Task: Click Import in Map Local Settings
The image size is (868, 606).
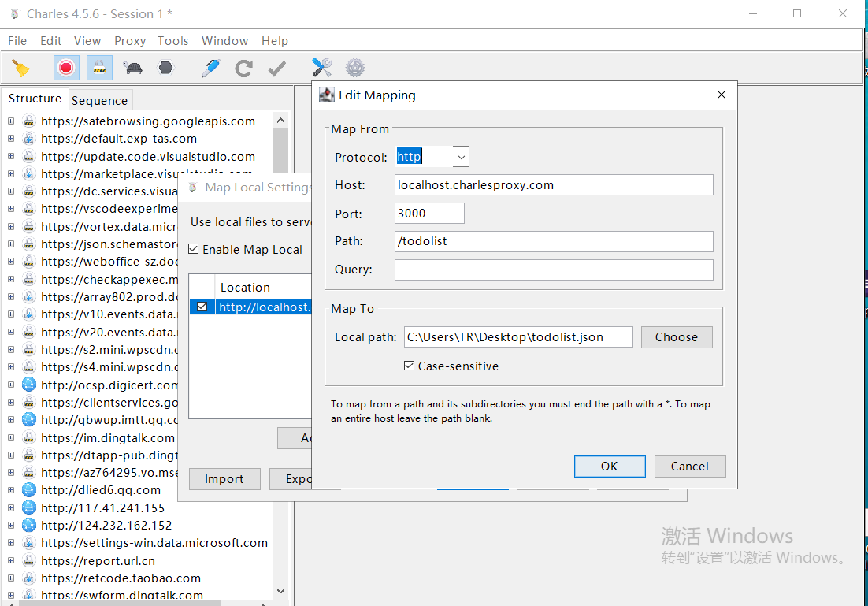Action: [x=224, y=478]
